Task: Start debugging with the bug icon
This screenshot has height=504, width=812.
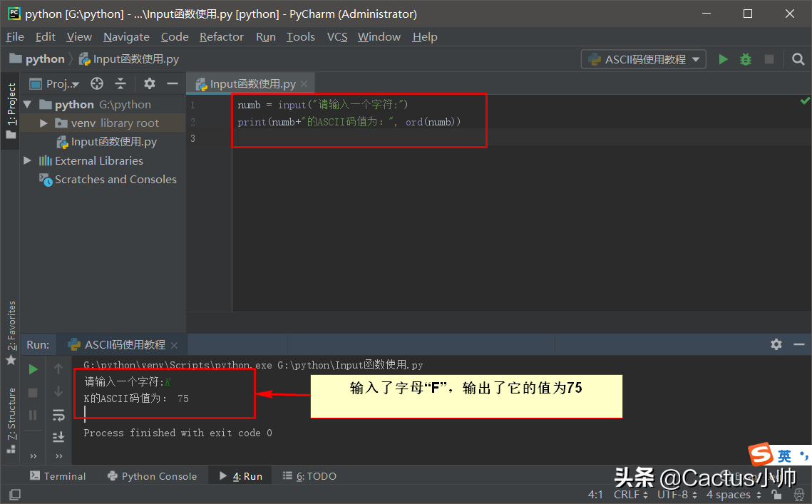Action: (x=746, y=59)
